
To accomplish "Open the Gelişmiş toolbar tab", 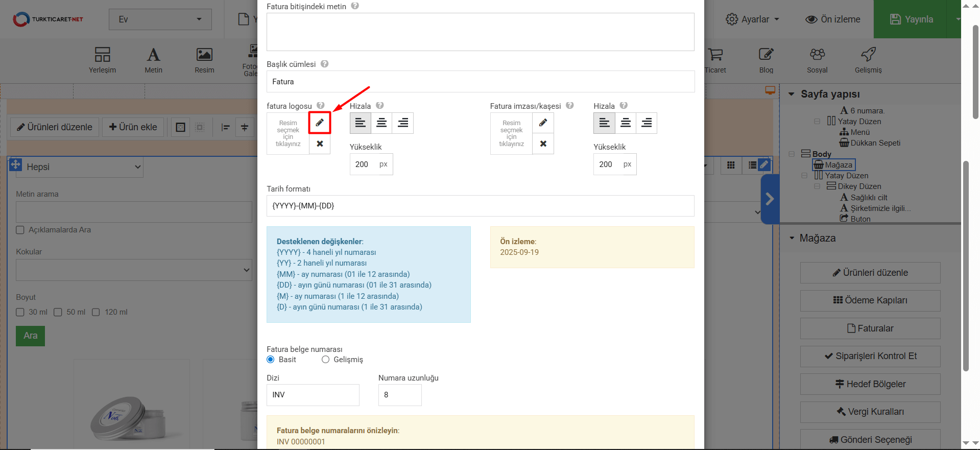I will [868, 60].
